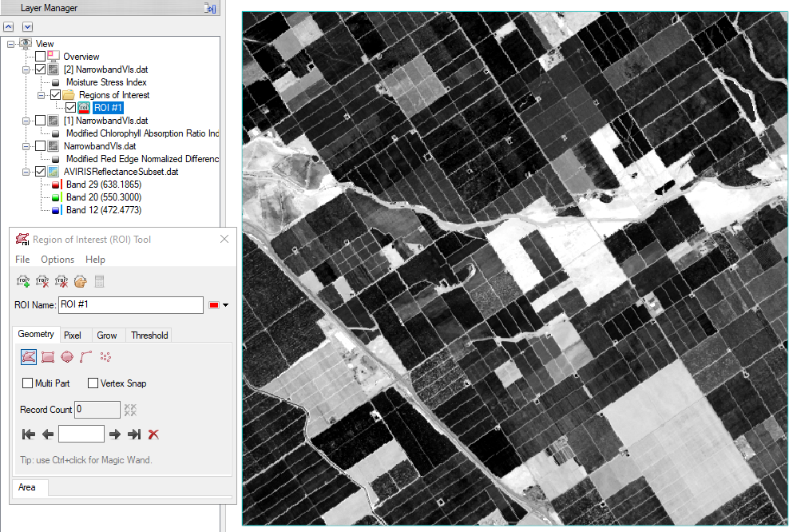
Task: Detach the Layer Manager panel
Action: 210,8
